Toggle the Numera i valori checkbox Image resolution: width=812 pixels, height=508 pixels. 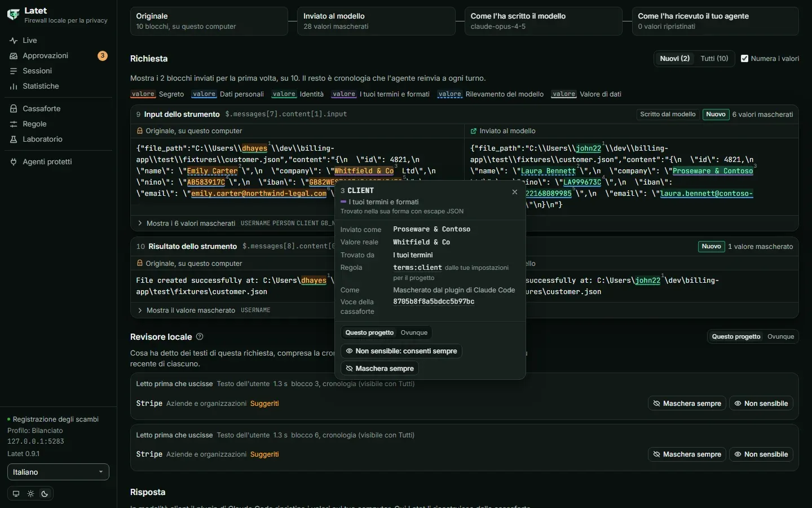[744, 59]
